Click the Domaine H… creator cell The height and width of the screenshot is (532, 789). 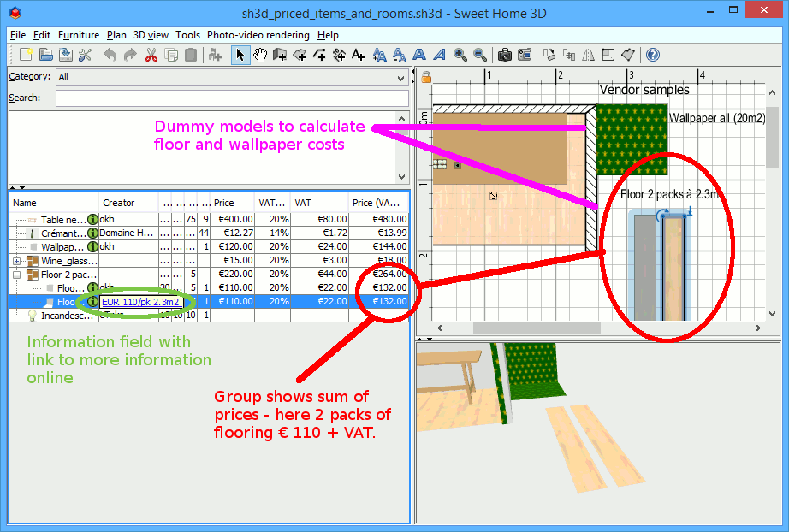(128, 233)
